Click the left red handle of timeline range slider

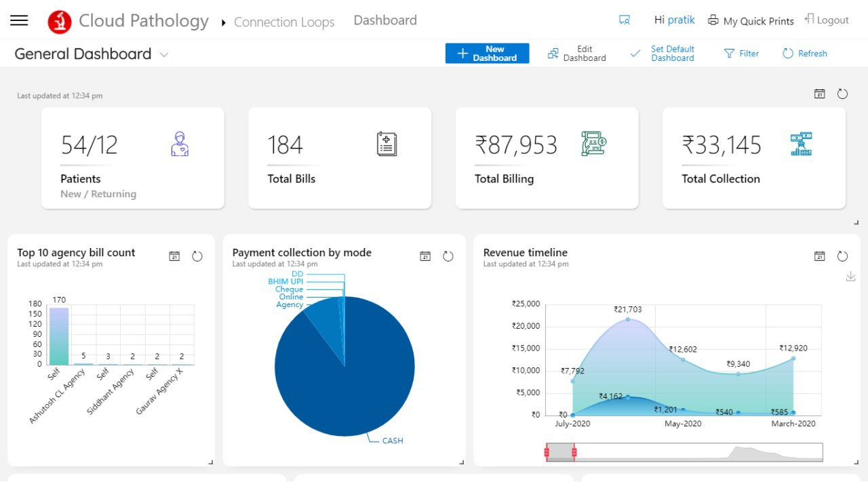547,452
